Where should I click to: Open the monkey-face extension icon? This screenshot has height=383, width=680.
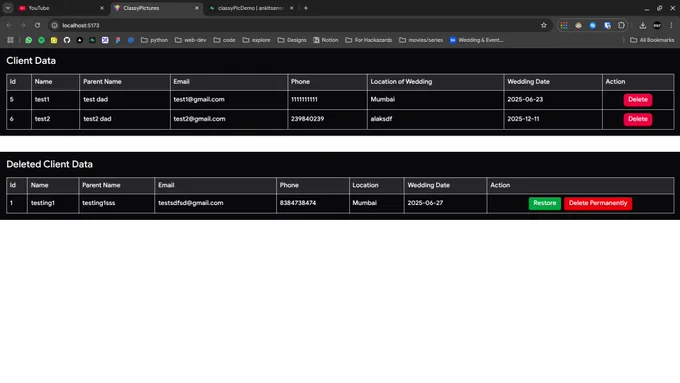(579, 26)
